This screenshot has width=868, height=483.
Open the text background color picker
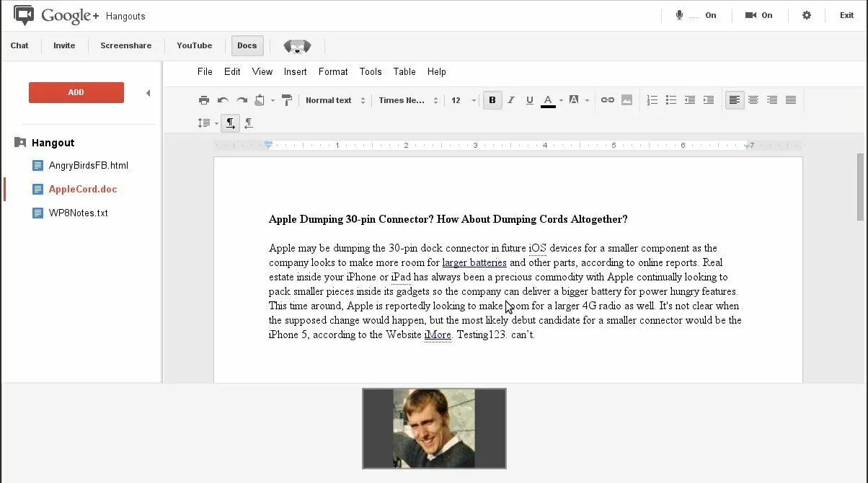(x=574, y=100)
